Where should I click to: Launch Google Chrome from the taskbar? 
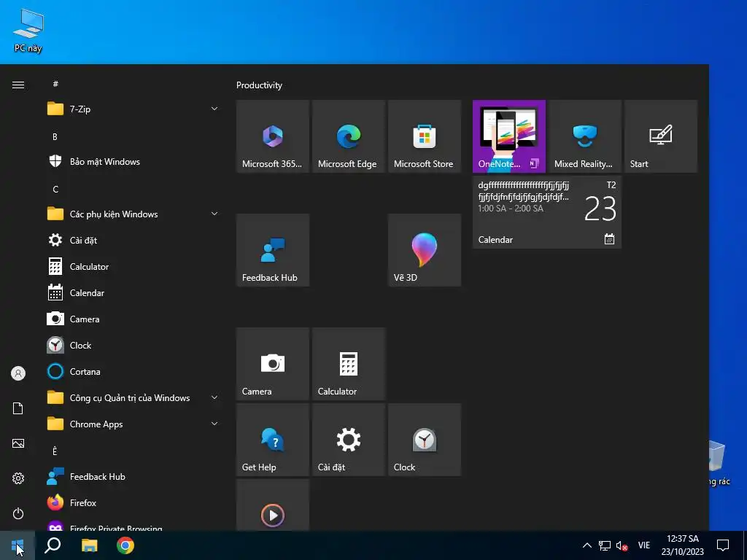tap(125, 545)
